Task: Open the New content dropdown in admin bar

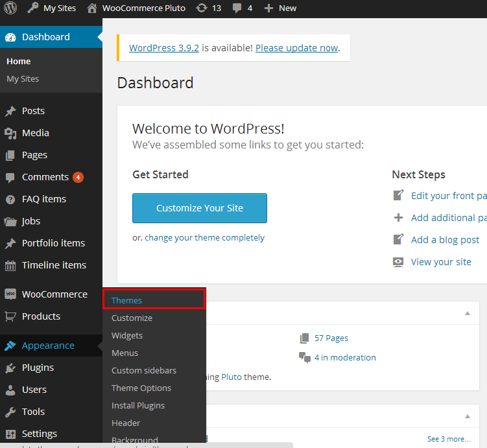Action: pos(280,8)
